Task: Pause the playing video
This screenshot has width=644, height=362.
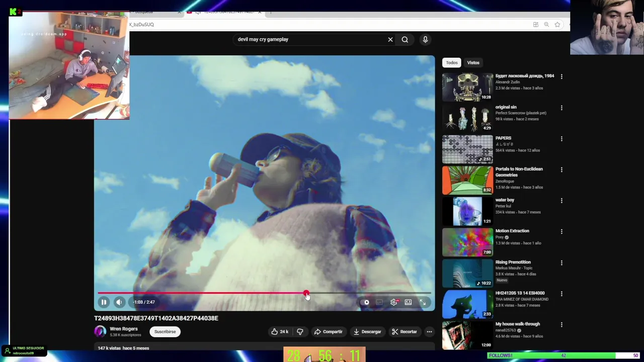Action: pyautogui.click(x=104, y=302)
